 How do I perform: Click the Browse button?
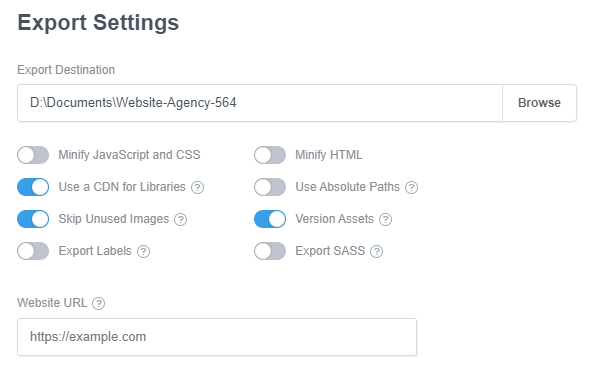pos(540,103)
